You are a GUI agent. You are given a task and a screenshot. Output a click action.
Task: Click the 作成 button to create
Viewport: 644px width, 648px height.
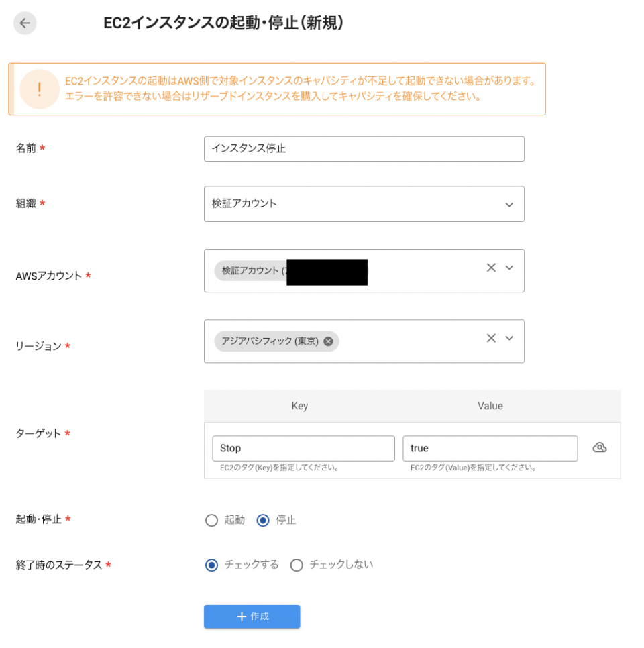pos(252,616)
